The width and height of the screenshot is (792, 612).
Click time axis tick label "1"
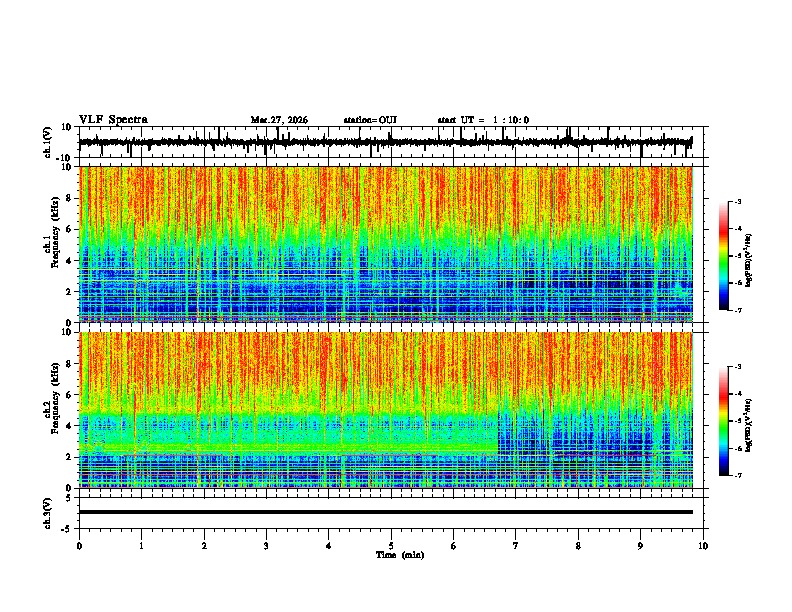(x=141, y=546)
